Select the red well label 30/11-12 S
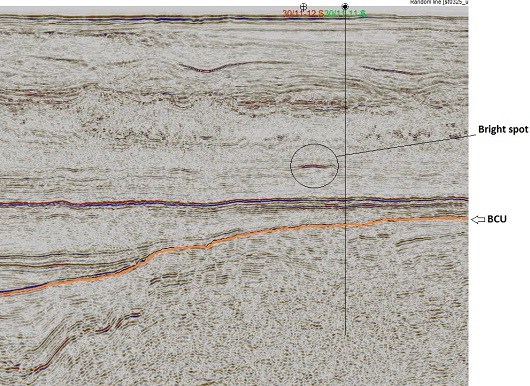Viewport: 530px width, 386px height. [303, 14]
